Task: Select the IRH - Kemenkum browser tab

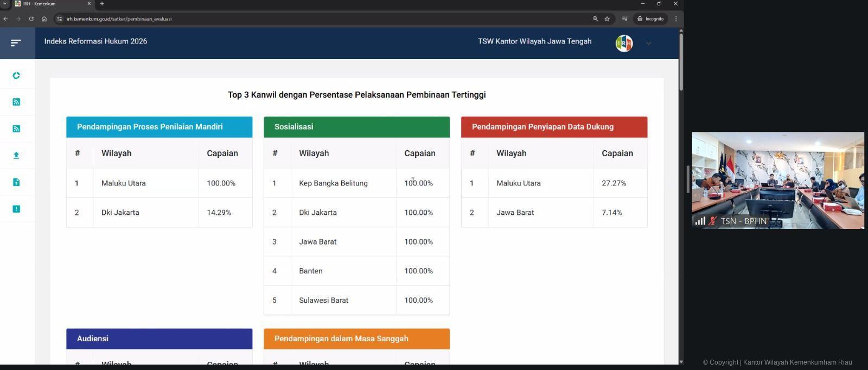Action: click(x=52, y=4)
